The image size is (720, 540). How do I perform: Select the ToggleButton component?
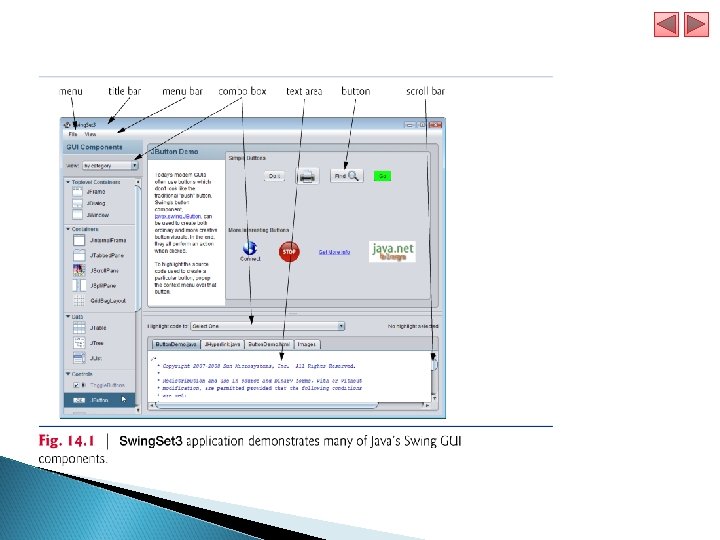(99, 385)
